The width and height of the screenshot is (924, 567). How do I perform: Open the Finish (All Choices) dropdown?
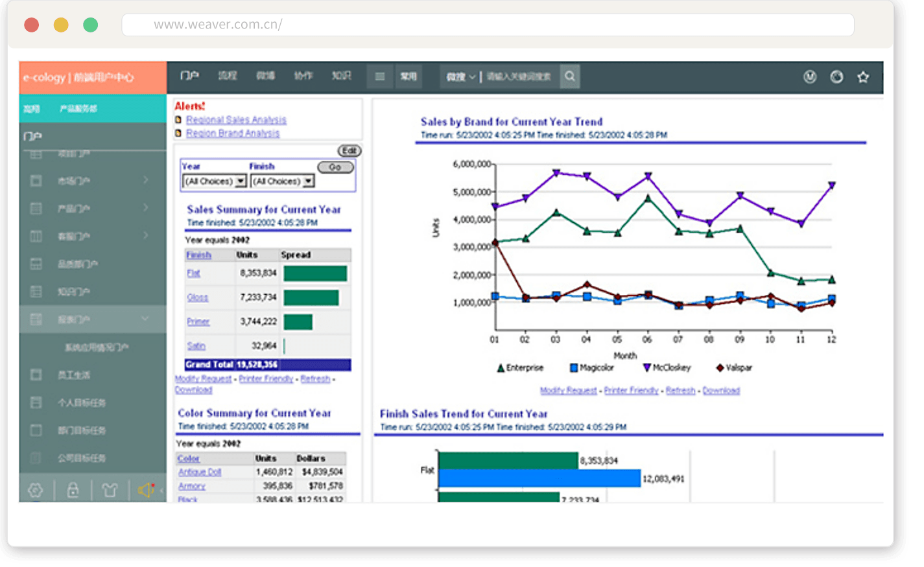click(309, 181)
